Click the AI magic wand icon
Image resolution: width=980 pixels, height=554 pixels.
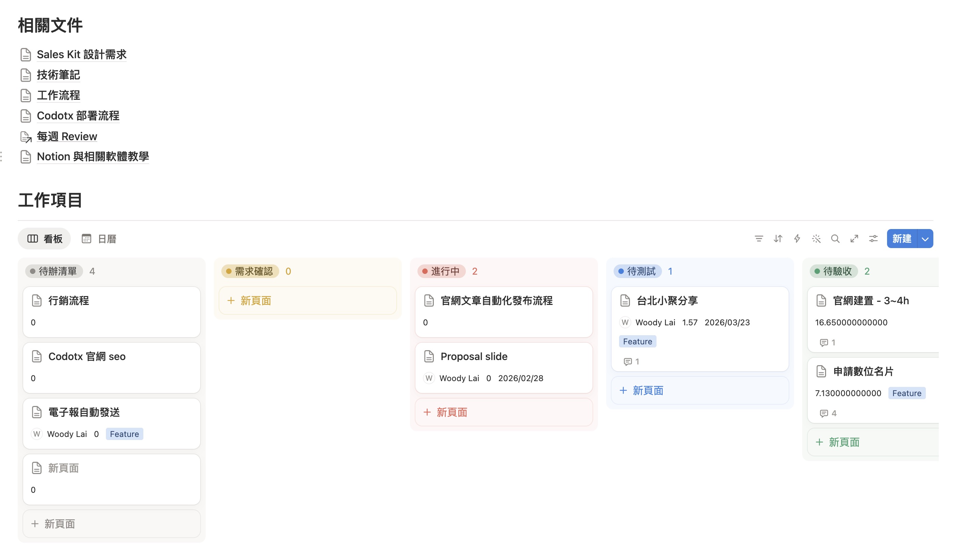tap(816, 239)
